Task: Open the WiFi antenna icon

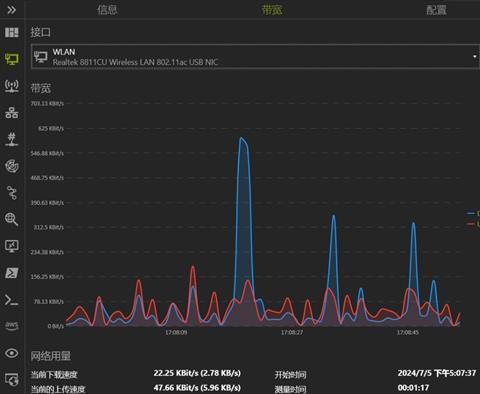Action: (12, 86)
